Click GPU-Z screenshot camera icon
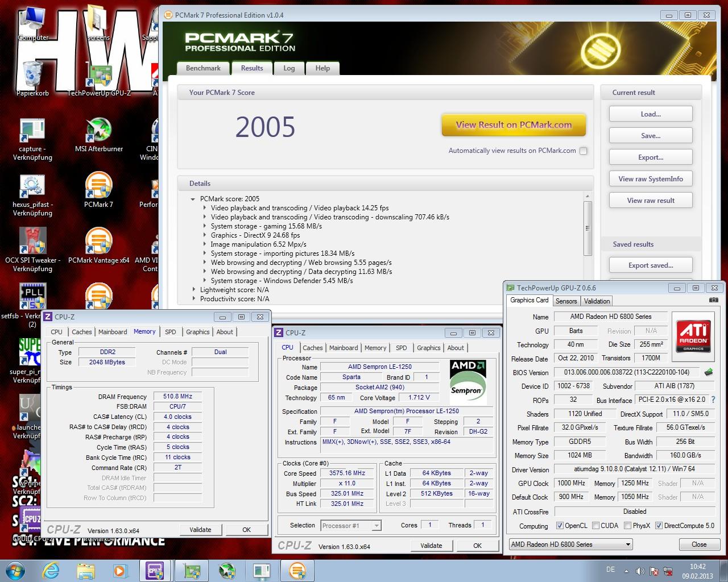This screenshot has height=582, width=728. coord(713,300)
